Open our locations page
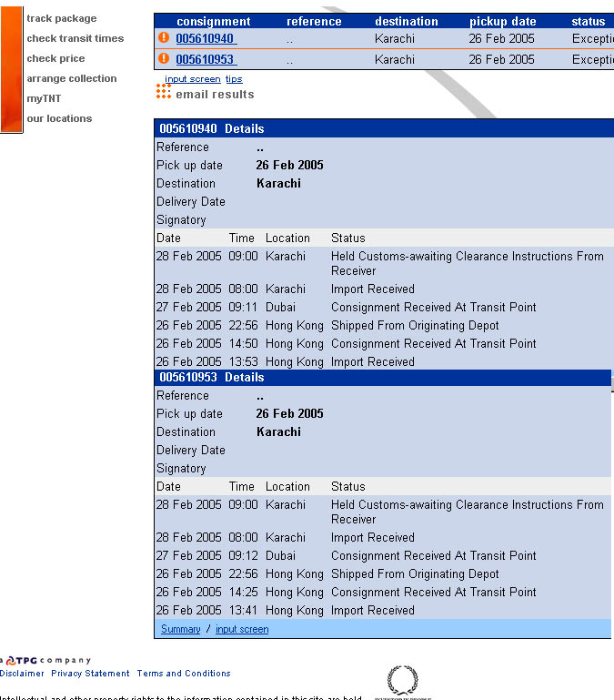 click(x=59, y=118)
